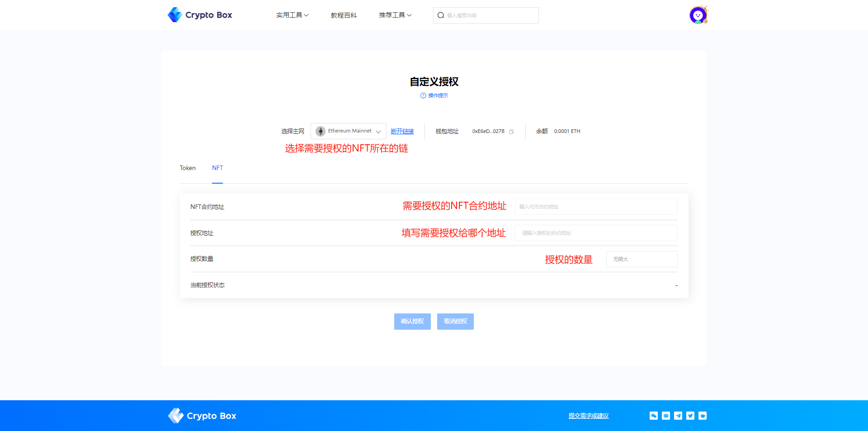Click the 取消授权 revoke button
The height and width of the screenshot is (431, 868).
click(455, 322)
